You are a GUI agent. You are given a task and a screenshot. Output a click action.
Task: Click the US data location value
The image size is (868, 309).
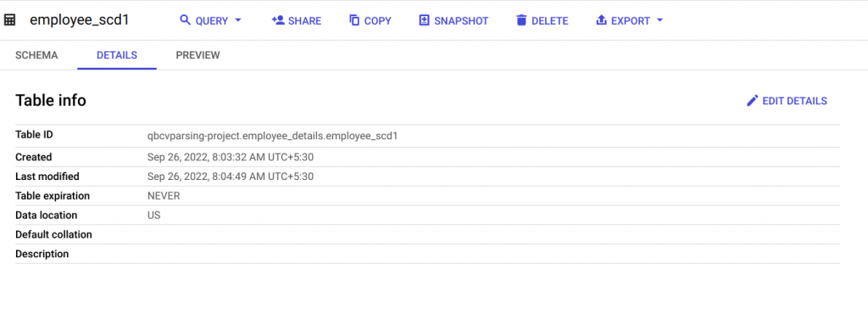(x=154, y=216)
